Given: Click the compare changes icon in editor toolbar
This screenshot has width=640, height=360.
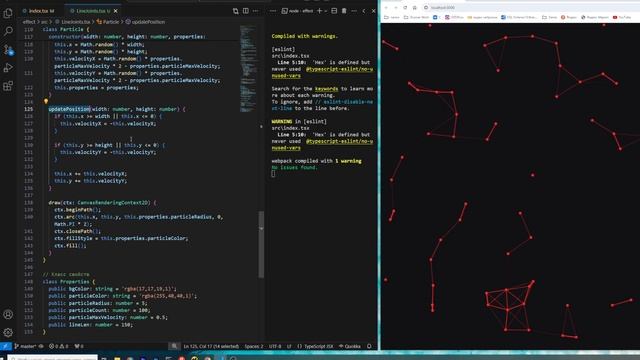Looking at the screenshot, I should (x=236, y=11).
